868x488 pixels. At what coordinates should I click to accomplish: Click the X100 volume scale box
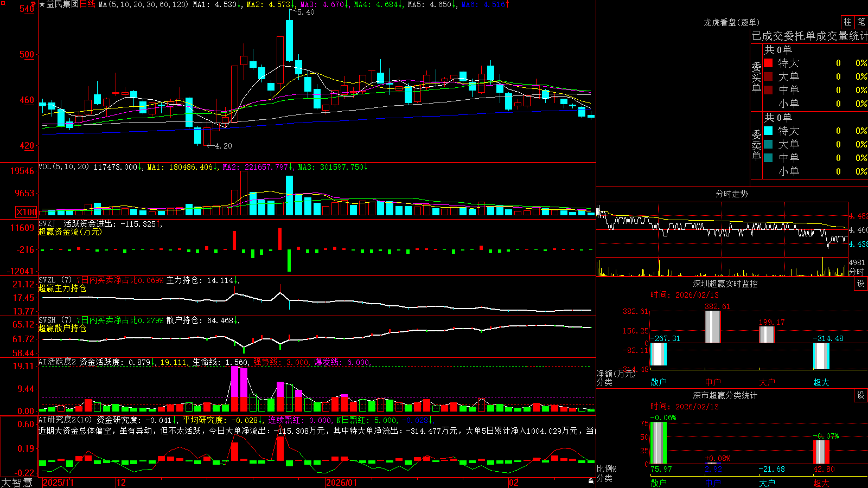point(27,212)
